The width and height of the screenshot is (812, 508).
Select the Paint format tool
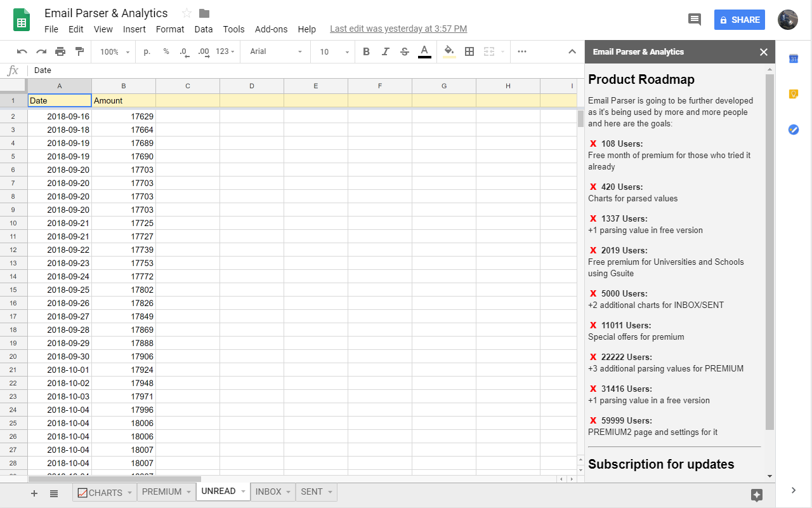[79, 51]
